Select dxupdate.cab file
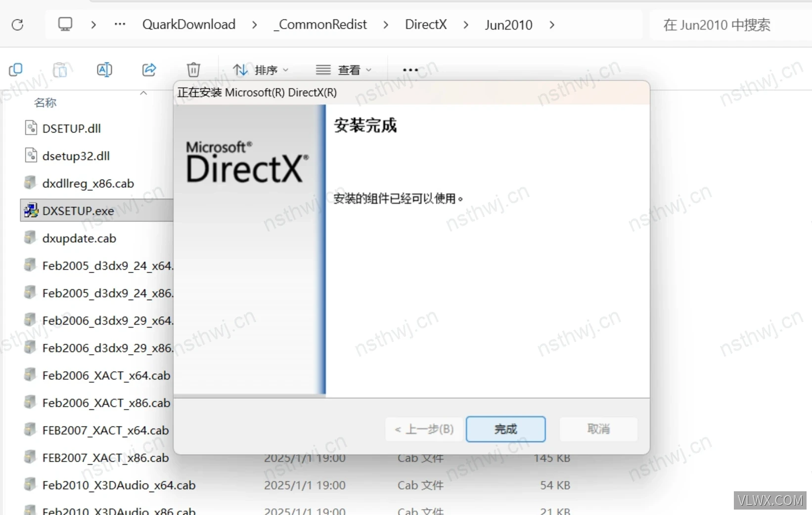The image size is (812, 515). (79, 238)
